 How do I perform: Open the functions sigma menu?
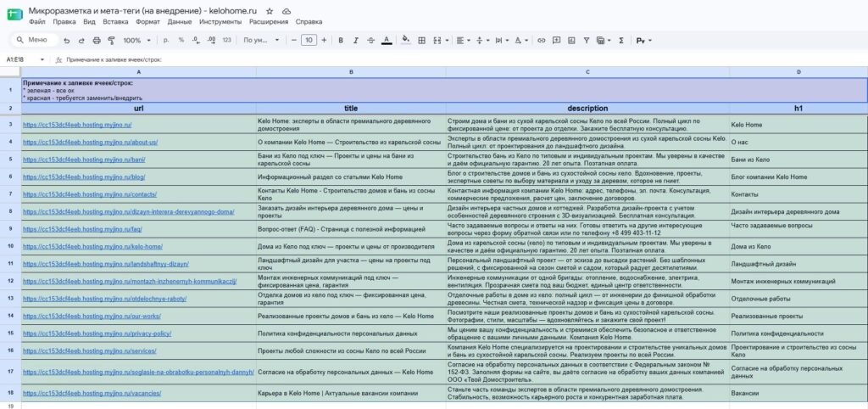pos(621,41)
